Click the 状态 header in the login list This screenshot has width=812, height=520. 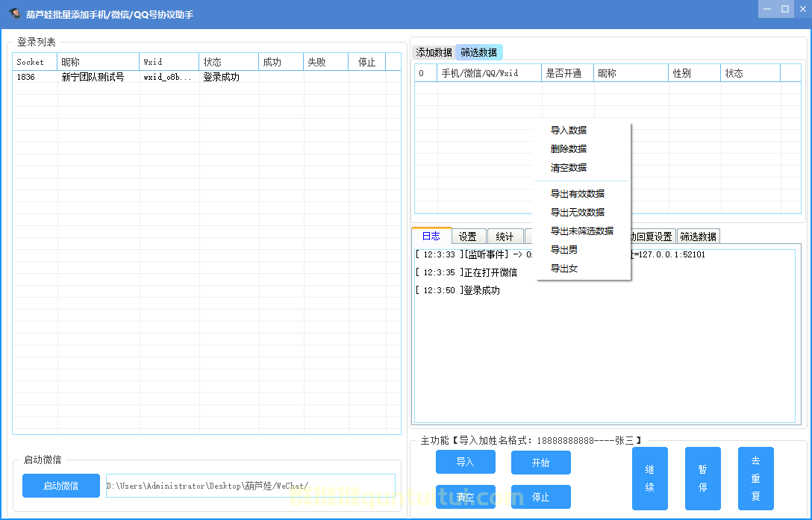tap(228, 62)
